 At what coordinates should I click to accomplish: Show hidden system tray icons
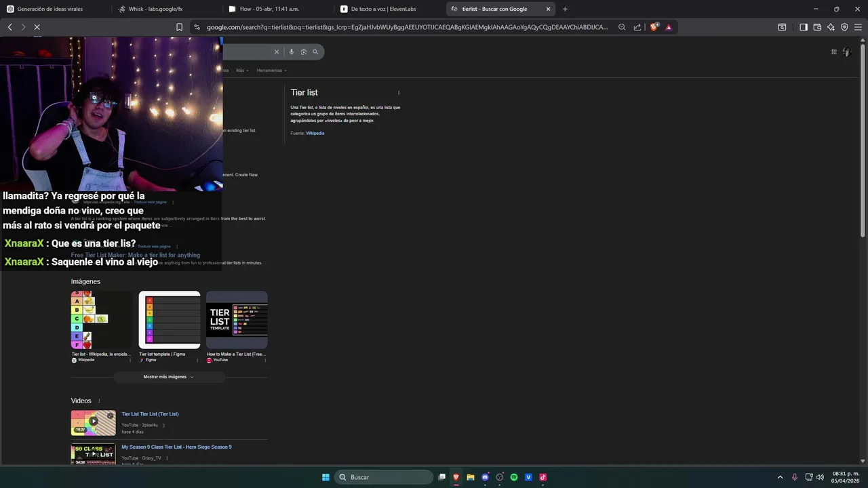780,477
